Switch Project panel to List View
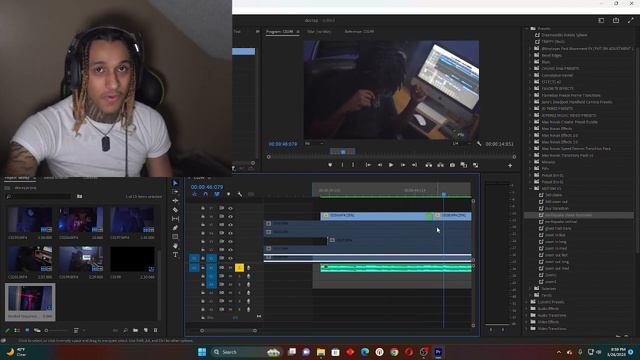The width and height of the screenshot is (640, 360). click(17, 330)
